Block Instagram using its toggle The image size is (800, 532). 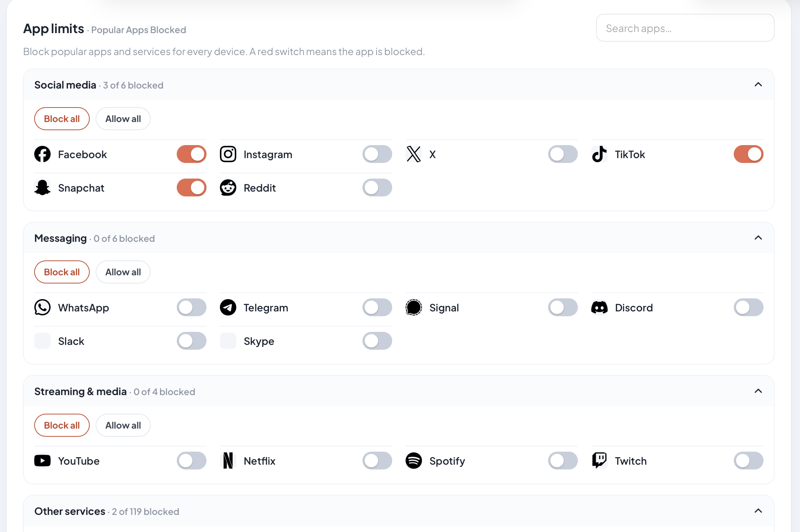(377, 154)
